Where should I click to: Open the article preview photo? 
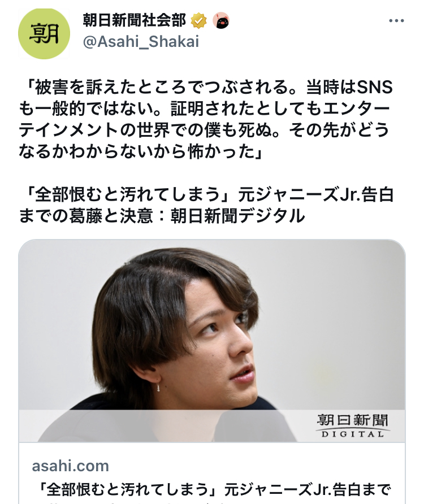tap(212, 341)
